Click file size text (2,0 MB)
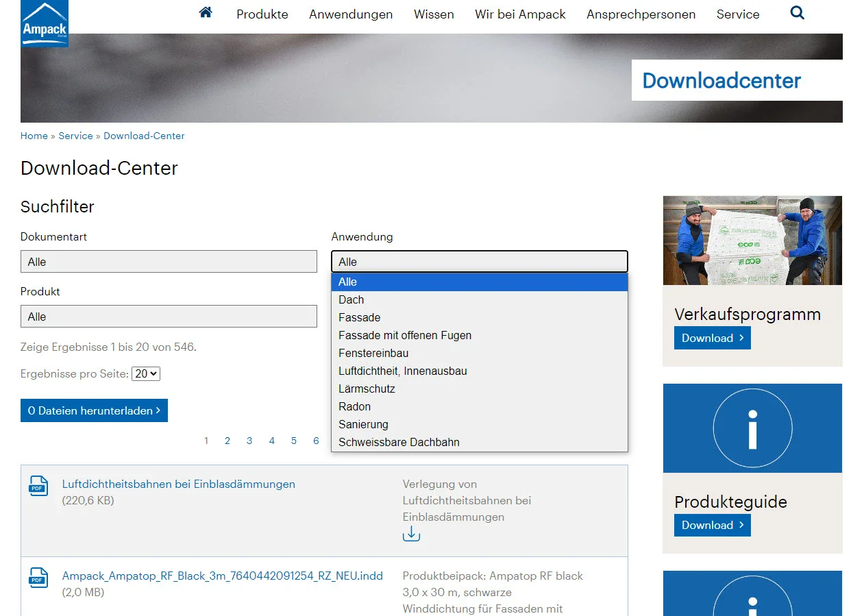 pos(84,592)
